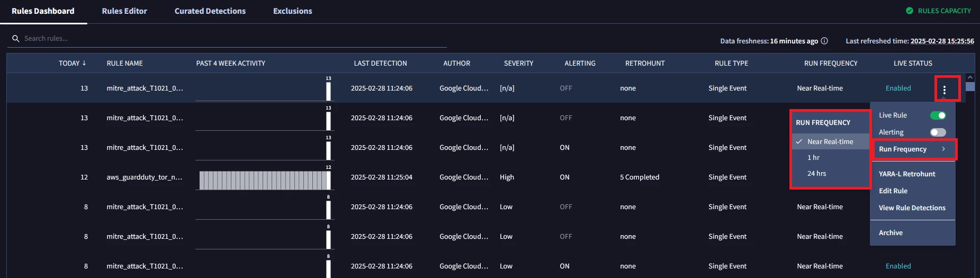
Task: Click the Rules Capacity green check icon
Action: click(x=910, y=11)
